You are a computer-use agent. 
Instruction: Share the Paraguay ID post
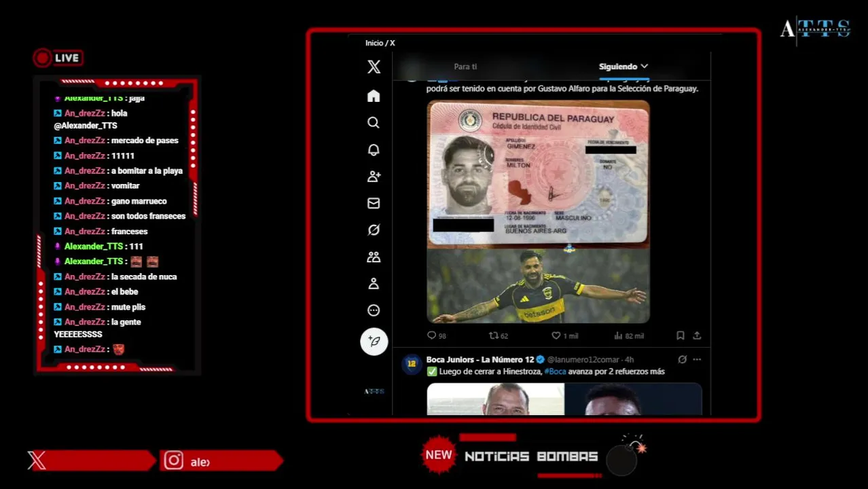697,336
